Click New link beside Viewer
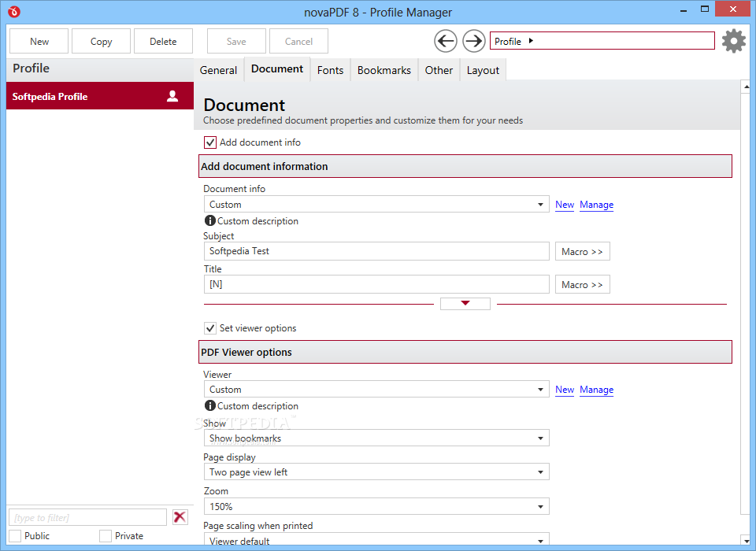The image size is (756, 551). (x=565, y=390)
